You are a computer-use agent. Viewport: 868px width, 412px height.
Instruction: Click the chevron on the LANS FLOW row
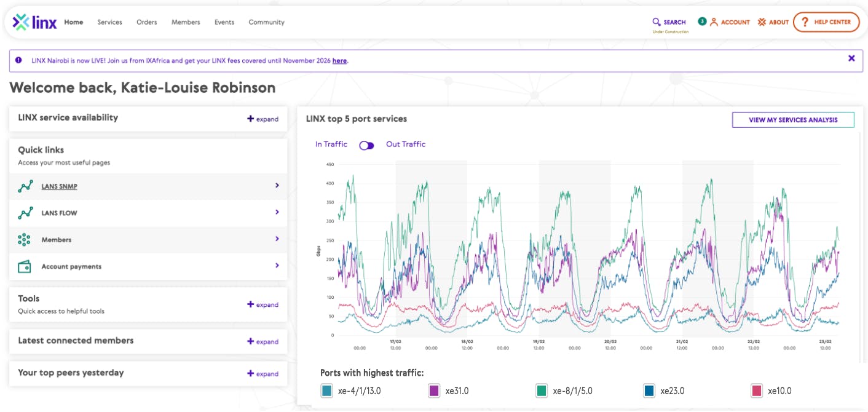tap(277, 212)
